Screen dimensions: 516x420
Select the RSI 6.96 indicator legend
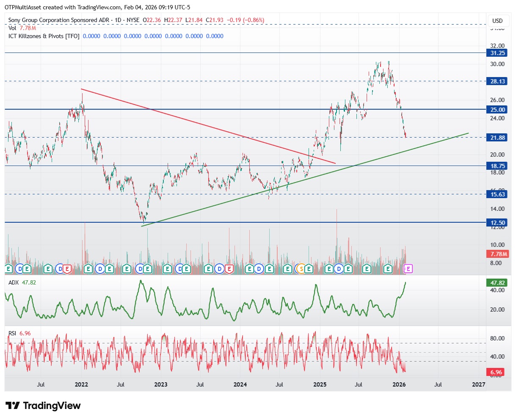[19, 333]
